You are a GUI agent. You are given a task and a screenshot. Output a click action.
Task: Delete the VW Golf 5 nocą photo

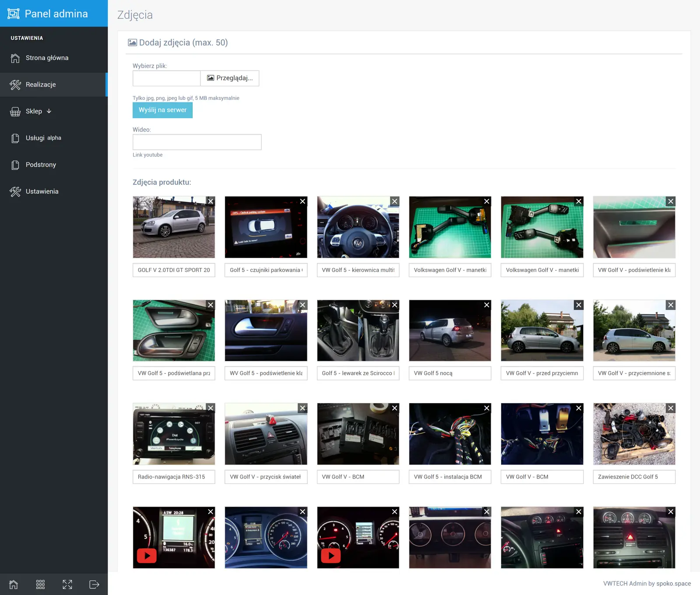pyautogui.click(x=486, y=305)
